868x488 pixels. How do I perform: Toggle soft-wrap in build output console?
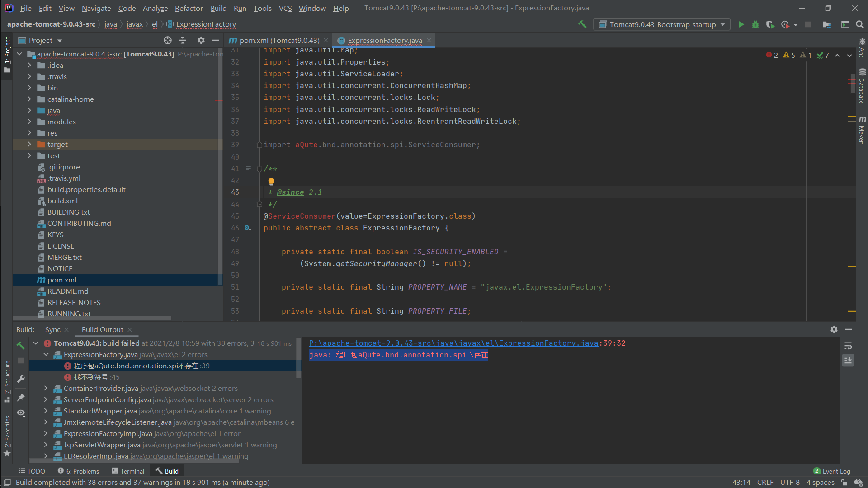tap(848, 346)
